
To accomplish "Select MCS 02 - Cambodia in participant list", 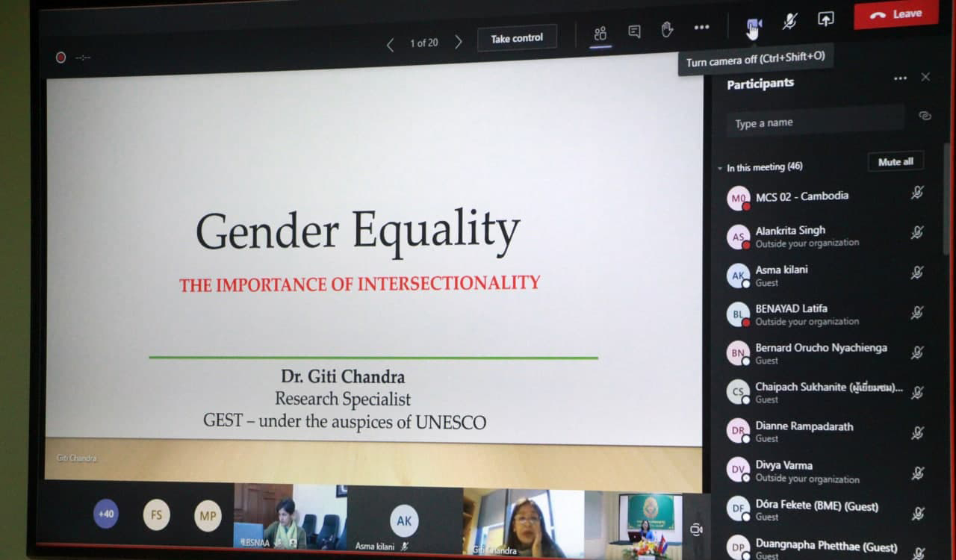I will click(x=801, y=196).
